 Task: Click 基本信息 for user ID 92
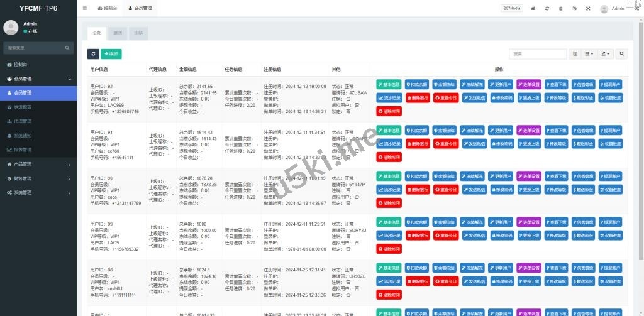389,84
